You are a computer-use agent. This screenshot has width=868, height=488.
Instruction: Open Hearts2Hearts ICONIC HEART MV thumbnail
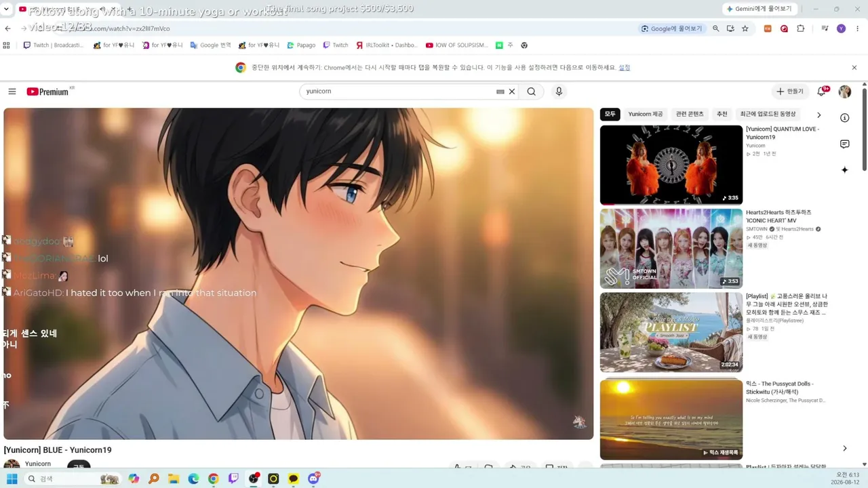(x=671, y=249)
